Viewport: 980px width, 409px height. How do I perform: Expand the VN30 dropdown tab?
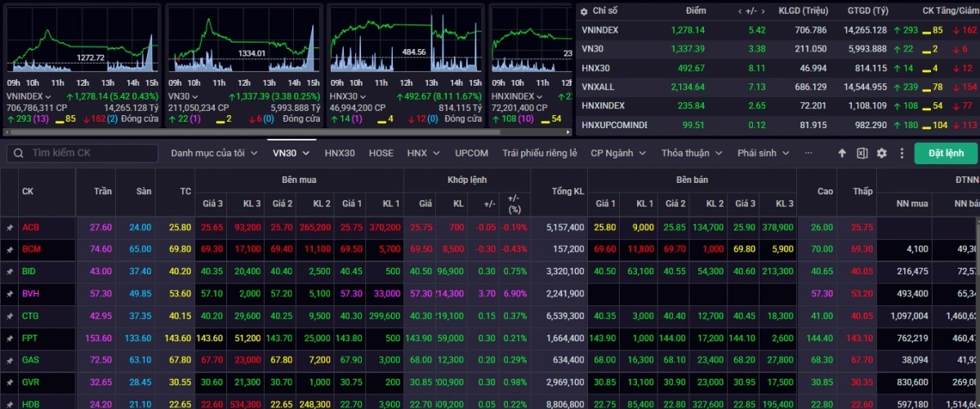pos(292,153)
